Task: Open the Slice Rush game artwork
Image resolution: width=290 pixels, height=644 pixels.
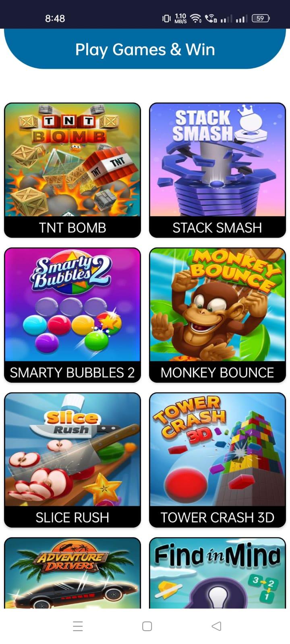Action: click(72, 450)
